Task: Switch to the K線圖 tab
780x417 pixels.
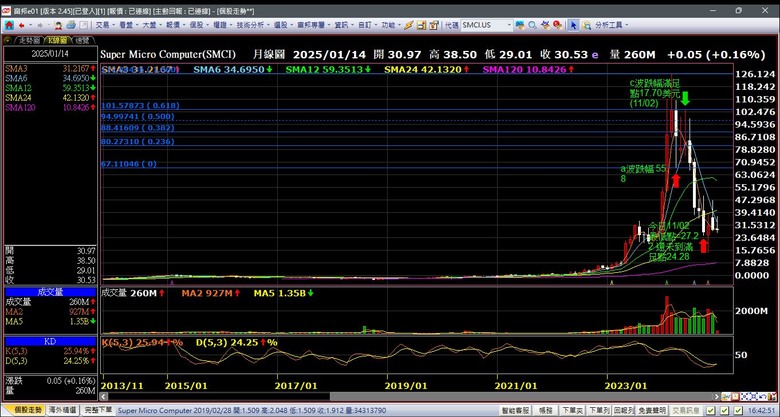Action: (58, 40)
